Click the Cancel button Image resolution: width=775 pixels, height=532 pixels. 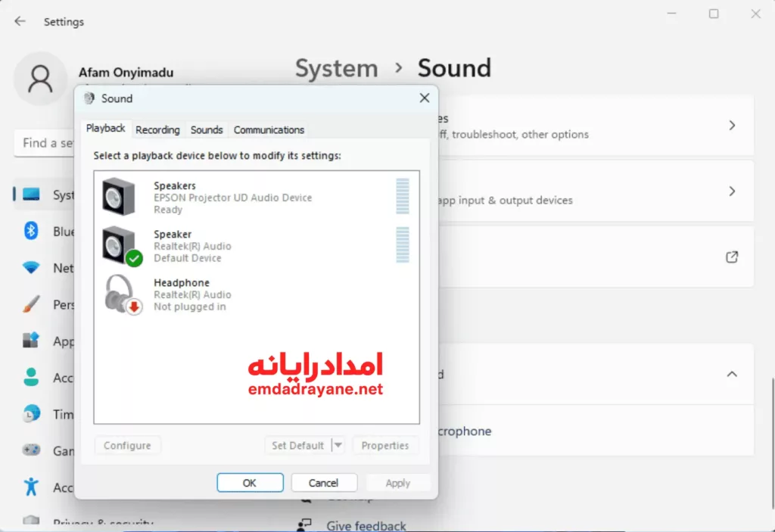[x=323, y=483]
